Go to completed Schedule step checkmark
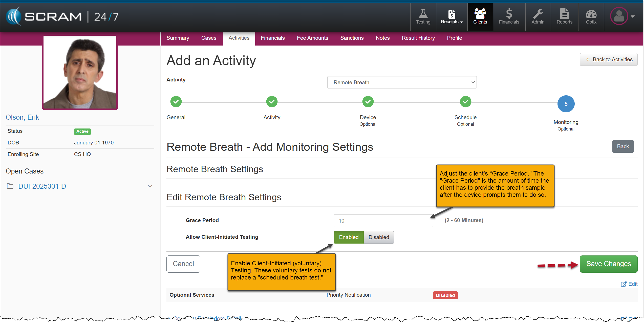This screenshot has width=644, height=324. coord(465,102)
